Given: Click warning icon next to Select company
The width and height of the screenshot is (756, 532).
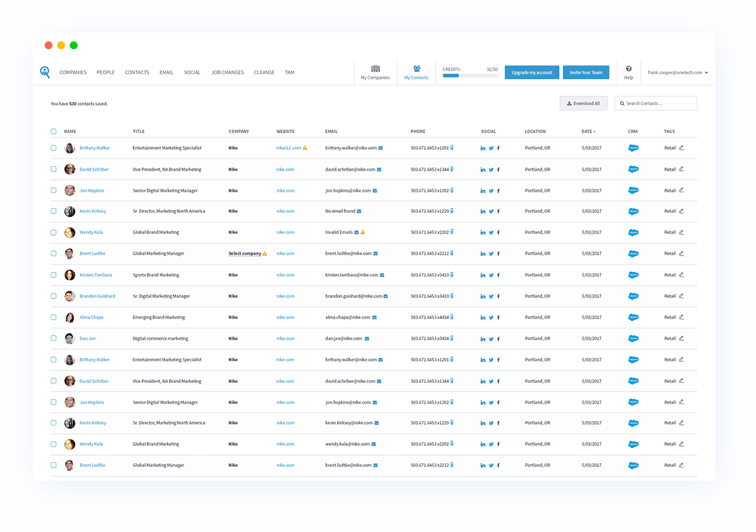Looking at the screenshot, I should pos(265,254).
